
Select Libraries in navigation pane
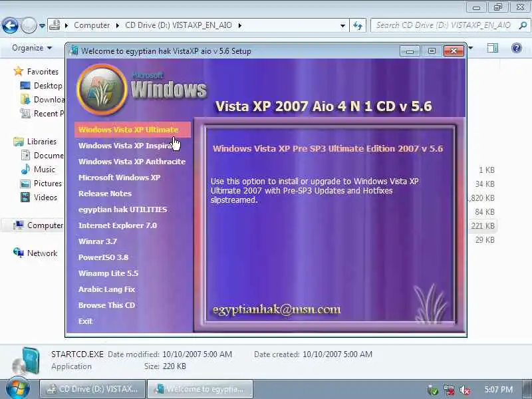point(41,141)
